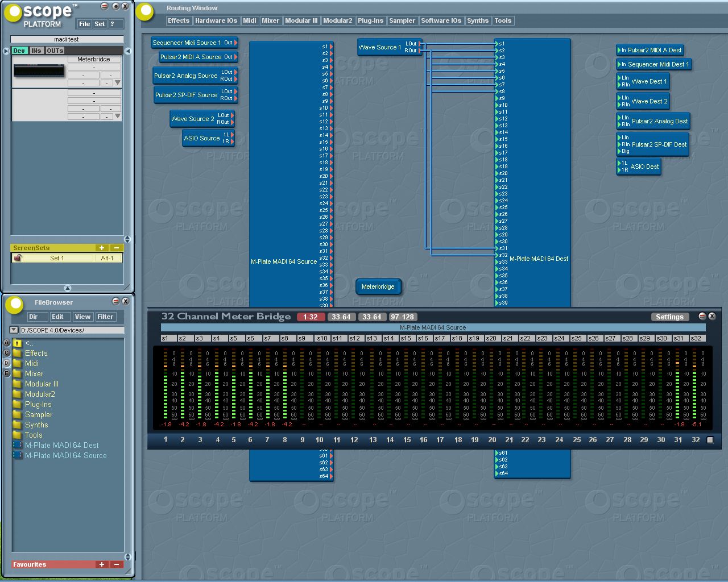The width and height of the screenshot is (728, 582).
Task: Open the Filter menu in FileBrowser
Action: click(x=105, y=317)
